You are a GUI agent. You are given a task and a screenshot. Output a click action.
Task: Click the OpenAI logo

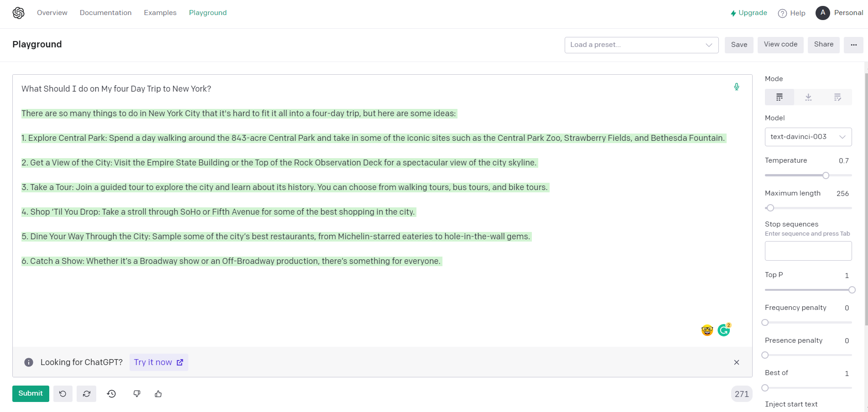point(18,13)
